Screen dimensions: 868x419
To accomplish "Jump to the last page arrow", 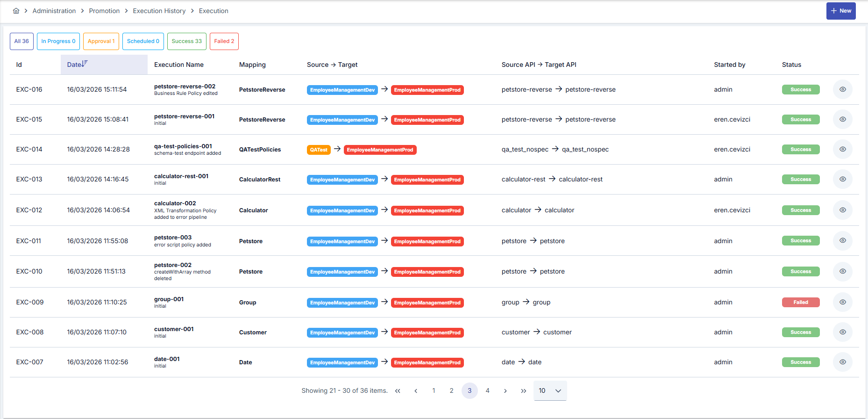I will [x=523, y=391].
